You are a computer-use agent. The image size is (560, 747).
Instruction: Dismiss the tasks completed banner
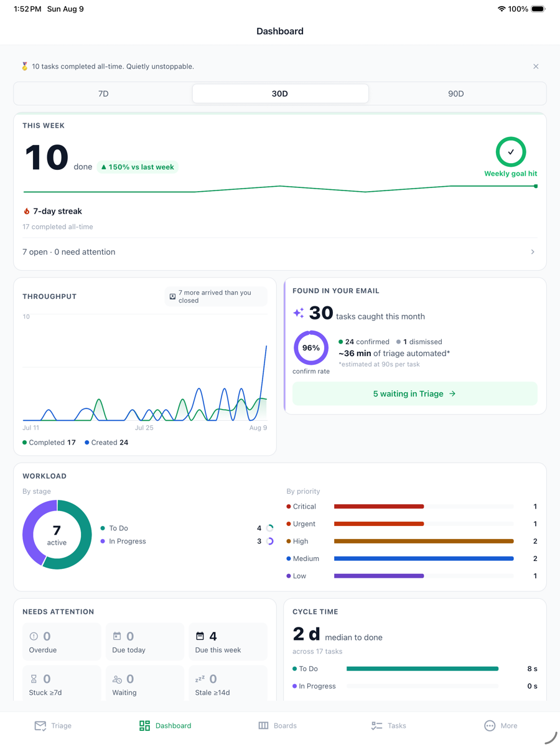536,67
